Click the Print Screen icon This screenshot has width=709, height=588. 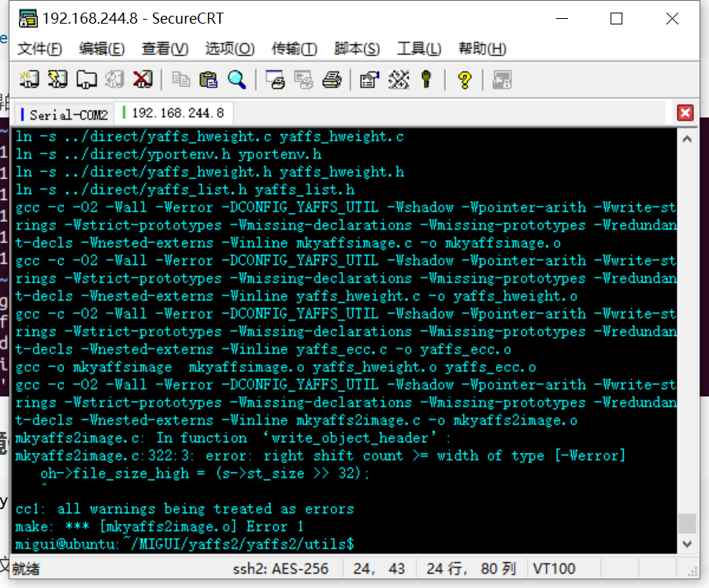pyautogui.click(x=276, y=80)
